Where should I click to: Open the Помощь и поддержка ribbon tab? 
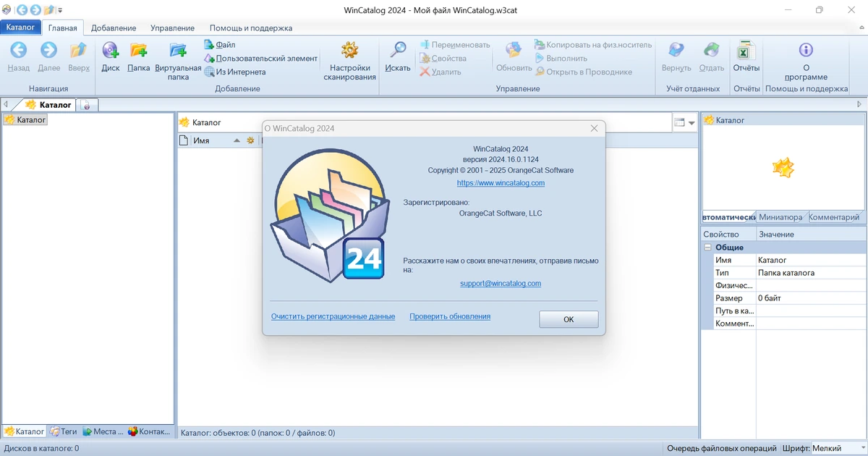tap(251, 28)
